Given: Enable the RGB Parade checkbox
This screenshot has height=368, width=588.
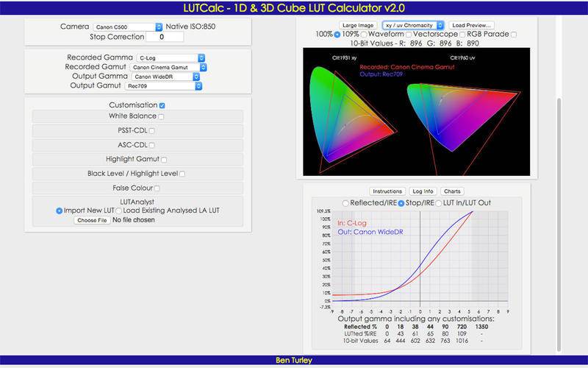Looking at the screenshot, I should point(514,35).
